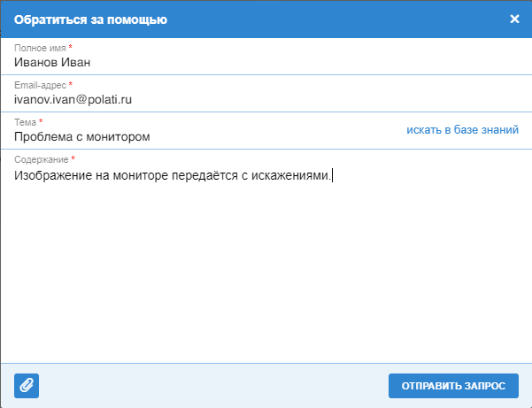Click the ivanov.ivan@polati.ru email text

coord(73,100)
